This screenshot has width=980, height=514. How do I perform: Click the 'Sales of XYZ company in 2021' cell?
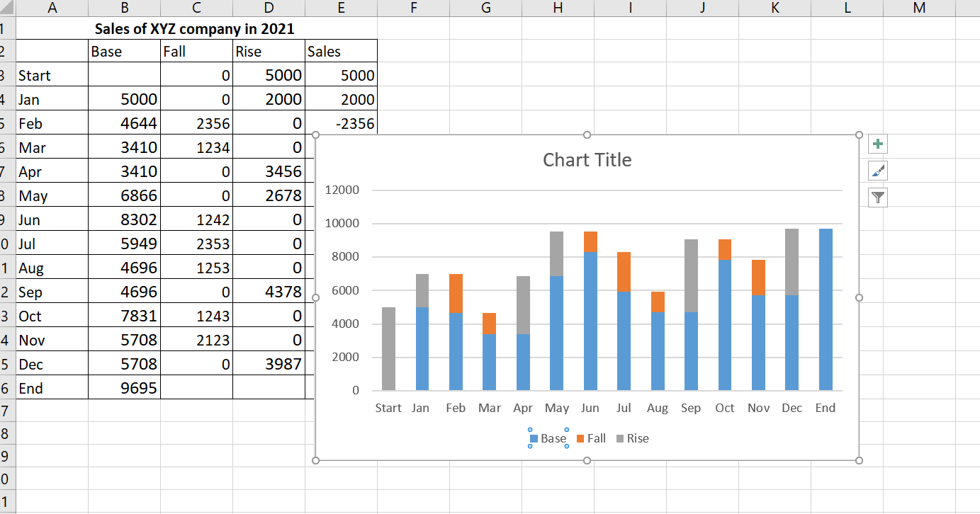[195, 29]
